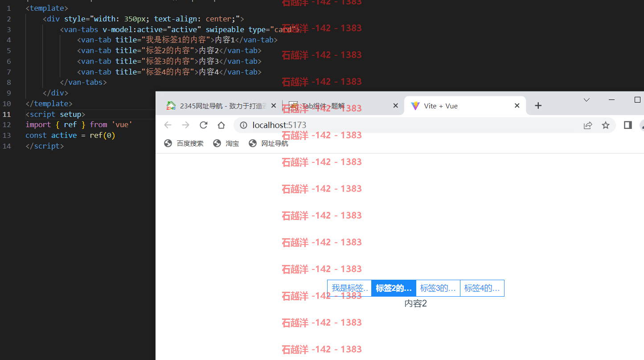
Task: Minimize the browser window
Action: (611, 100)
